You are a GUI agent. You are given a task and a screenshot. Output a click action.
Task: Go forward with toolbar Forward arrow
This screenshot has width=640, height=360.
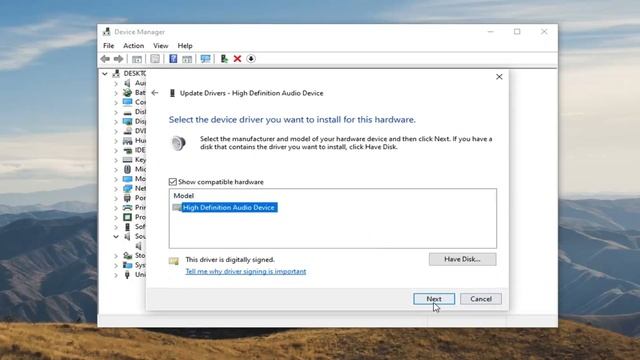[x=118, y=59]
